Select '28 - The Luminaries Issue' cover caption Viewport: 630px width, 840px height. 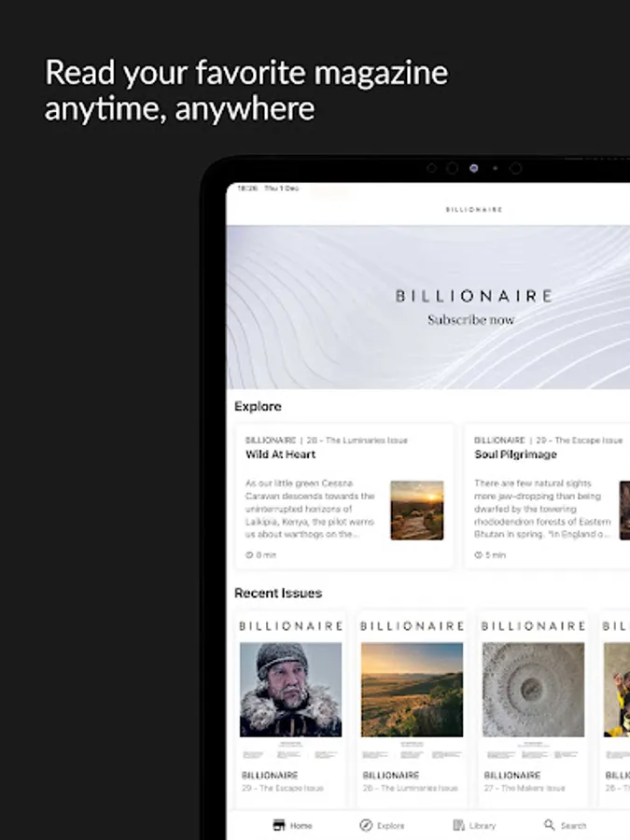coord(411,788)
